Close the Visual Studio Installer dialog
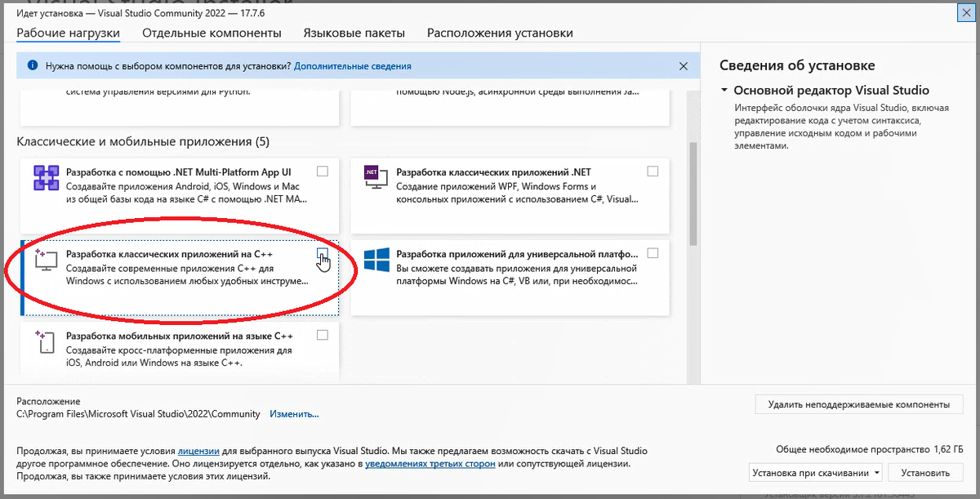The image size is (980, 499). click(x=968, y=12)
